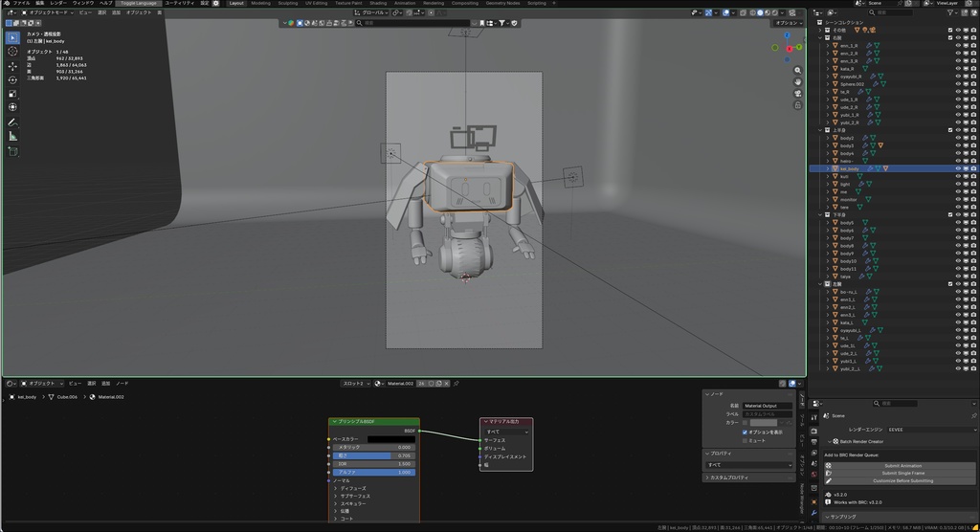
Task: Enable the ミュート checkbox in node panel
Action: (x=746, y=441)
